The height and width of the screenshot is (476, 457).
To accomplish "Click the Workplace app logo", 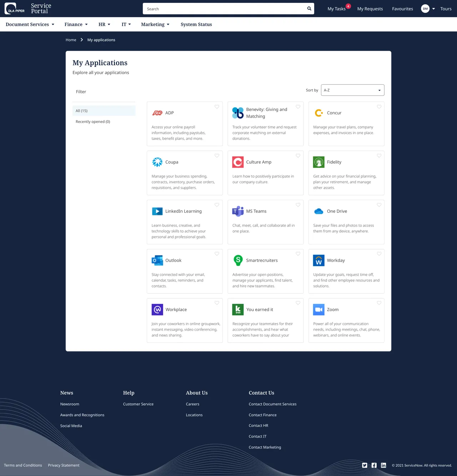I will click(x=157, y=309).
